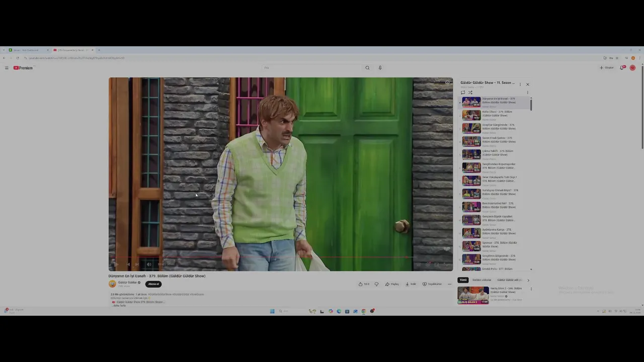
Task: Open Chrome icon in the taskbar
Action: [363, 311]
